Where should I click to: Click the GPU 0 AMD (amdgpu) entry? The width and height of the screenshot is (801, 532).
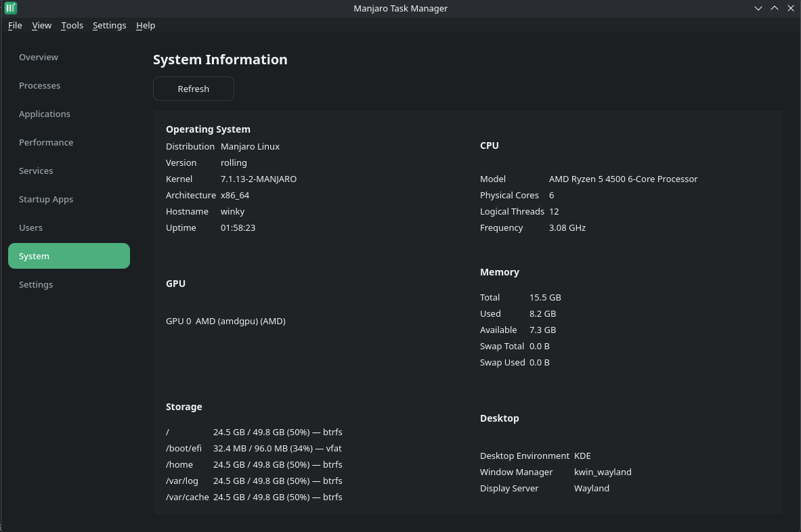(x=225, y=321)
